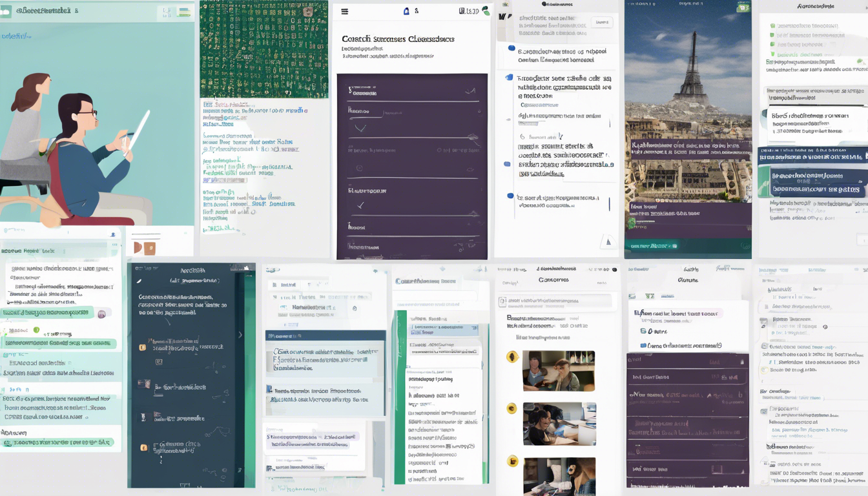Expand the first orange-icon item in dark list
This screenshot has height=496, width=868.
pos(143,347)
